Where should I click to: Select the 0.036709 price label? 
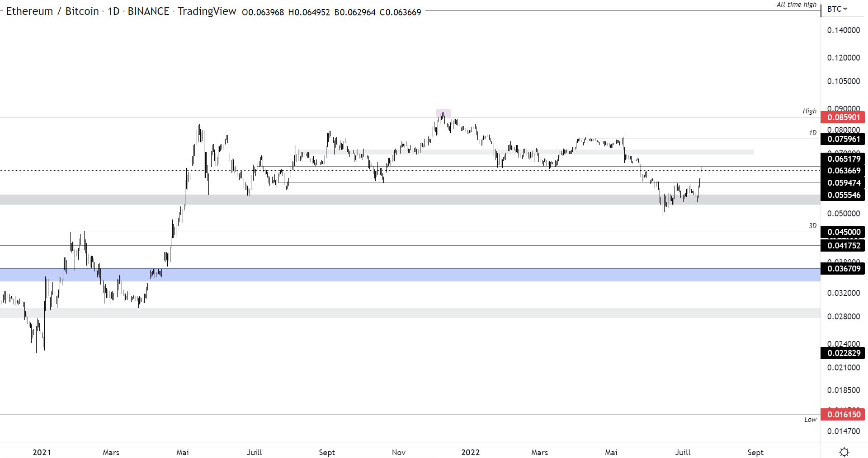[843, 269]
